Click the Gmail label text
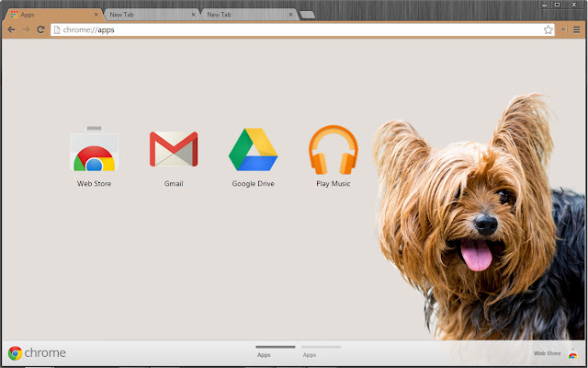 [x=174, y=184]
